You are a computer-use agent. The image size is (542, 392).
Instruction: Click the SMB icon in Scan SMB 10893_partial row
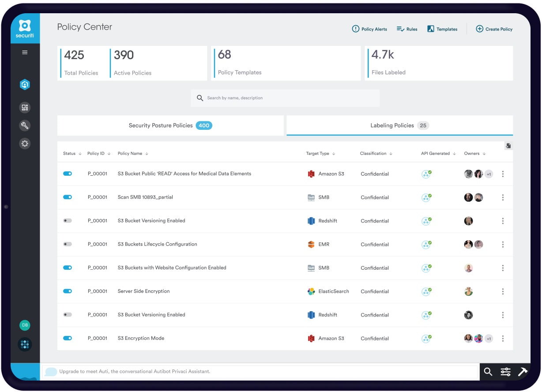(311, 197)
